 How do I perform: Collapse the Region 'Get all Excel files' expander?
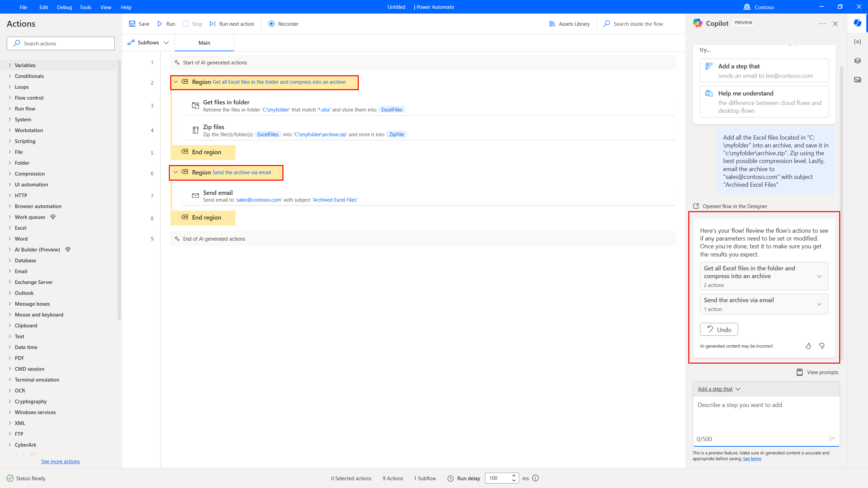point(176,82)
